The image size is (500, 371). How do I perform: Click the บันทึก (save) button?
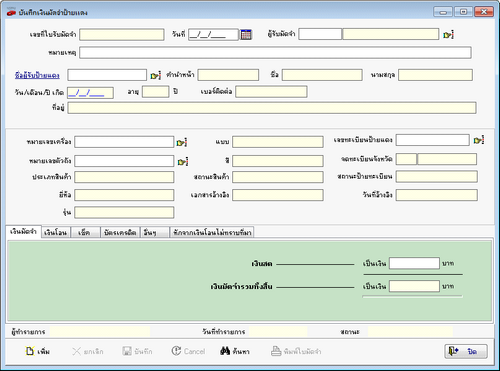pos(137,351)
